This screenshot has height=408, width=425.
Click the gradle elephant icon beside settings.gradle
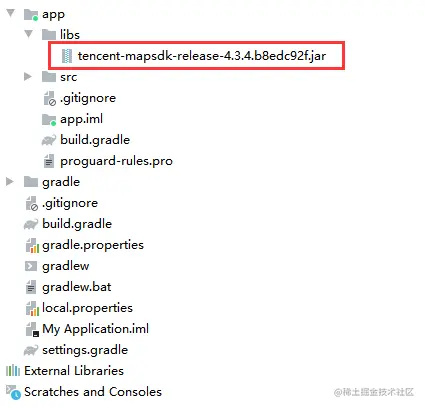(x=31, y=350)
